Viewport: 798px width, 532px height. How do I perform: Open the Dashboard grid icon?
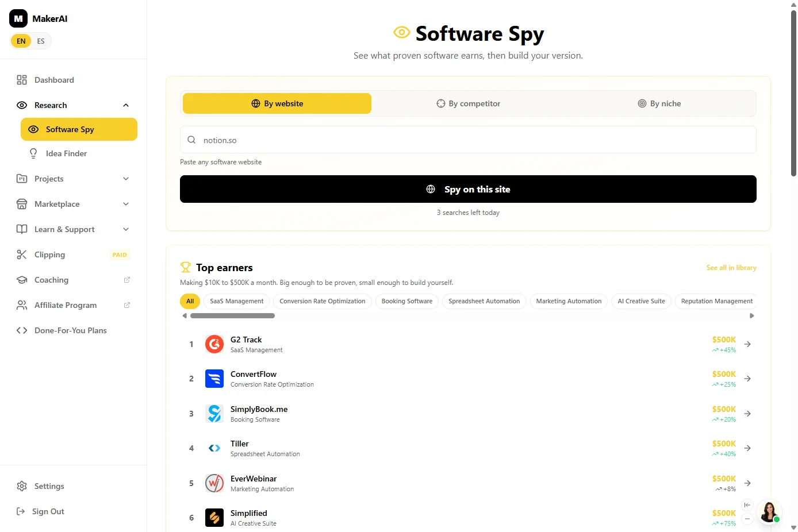click(x=22, y=80)
